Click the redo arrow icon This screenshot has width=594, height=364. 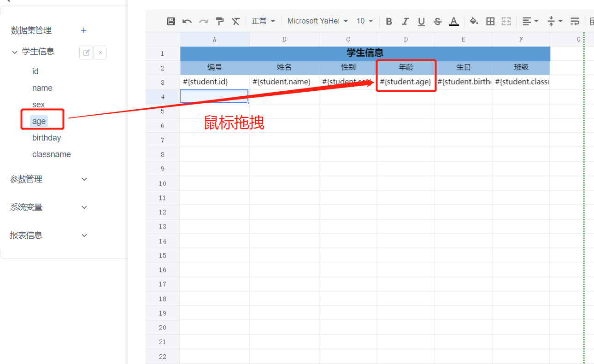[204, 21]
